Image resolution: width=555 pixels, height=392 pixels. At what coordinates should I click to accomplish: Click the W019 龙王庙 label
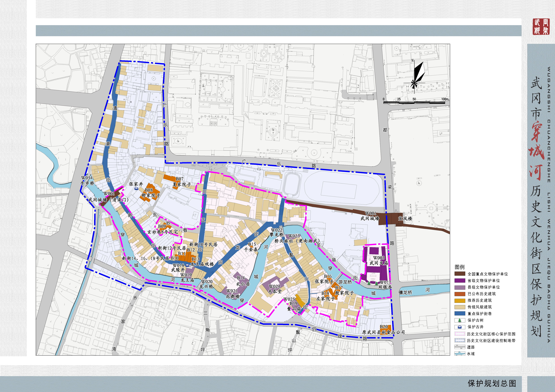[187, 278]
